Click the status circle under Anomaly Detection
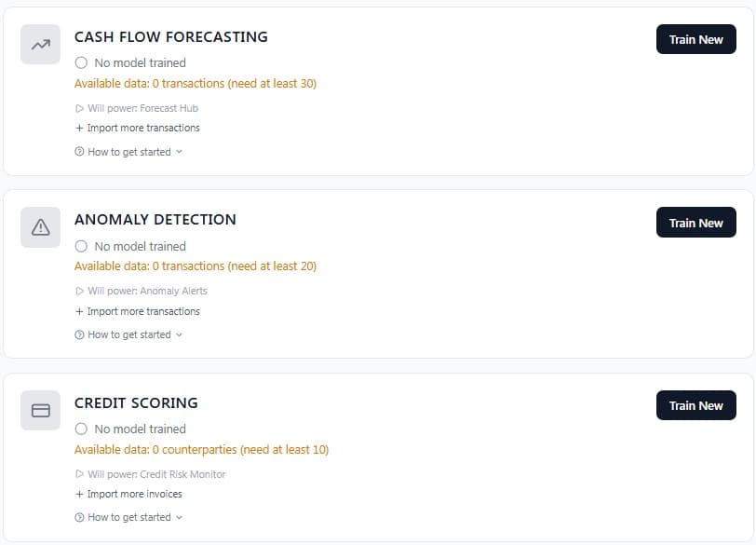This screenshot has width=756, height=545. 81,246
